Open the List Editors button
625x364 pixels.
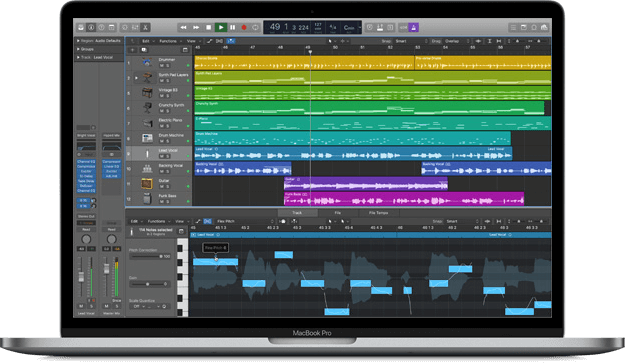(x=513, y=28)
